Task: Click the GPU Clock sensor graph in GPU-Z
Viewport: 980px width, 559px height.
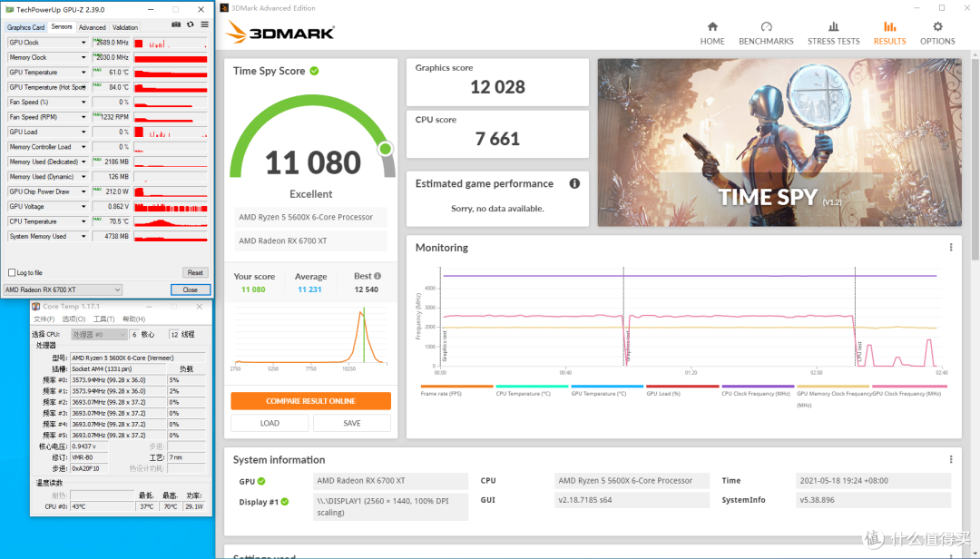Action: tap(170, 44)
